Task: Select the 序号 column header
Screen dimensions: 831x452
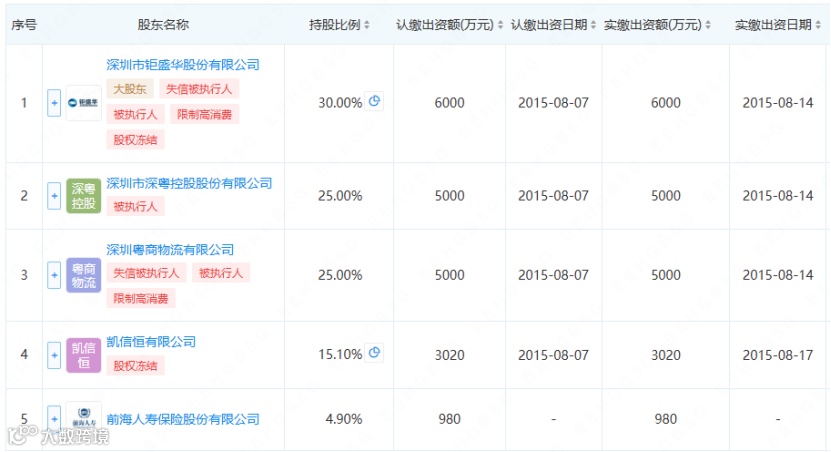Action: point(24,24)
